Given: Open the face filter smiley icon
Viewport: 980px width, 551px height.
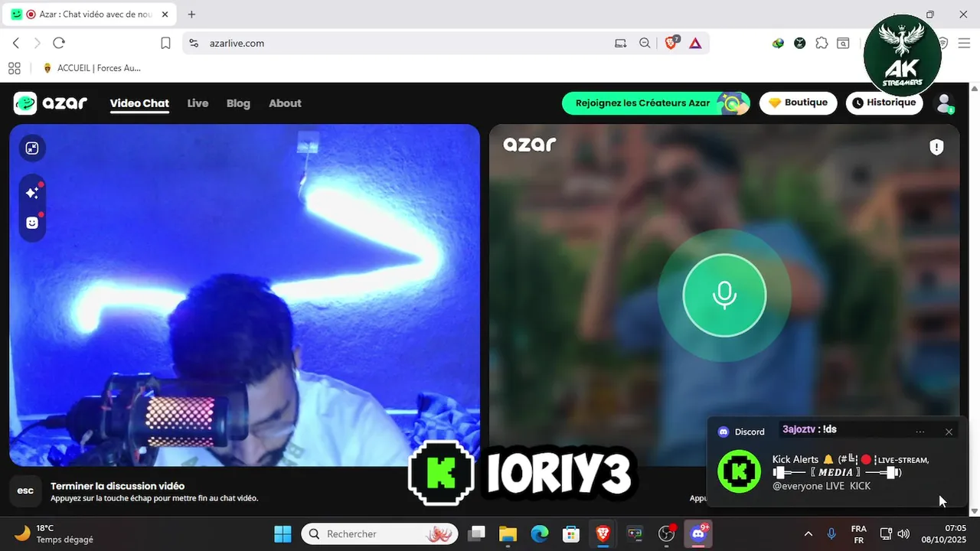Looking at the screenshot, I should pyautogui.click(x=32, y=223).
